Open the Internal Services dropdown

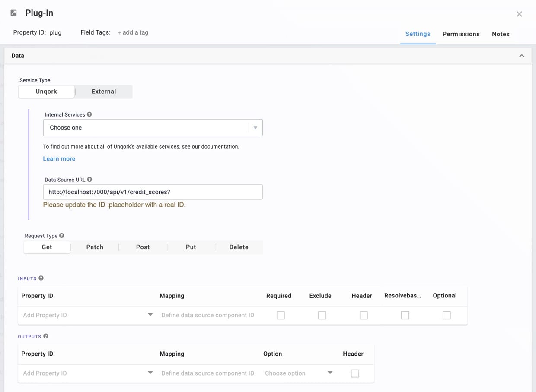(x=153, y=127)
